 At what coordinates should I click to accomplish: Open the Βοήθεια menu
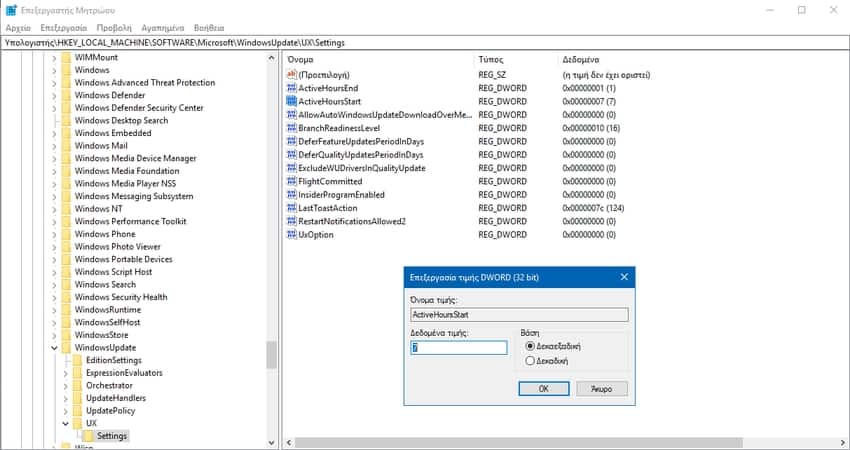pyautogui.click(x=209, y=28)
